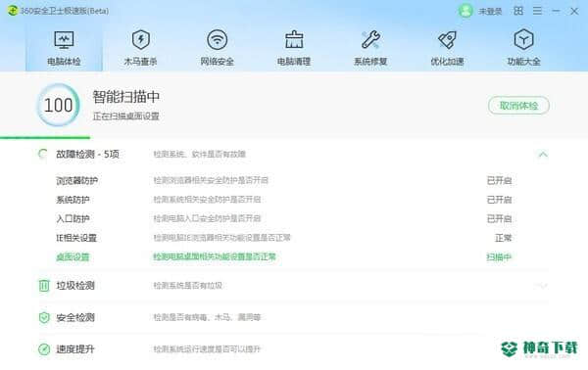The image size is (588, 370).
Task: Click 未登录 login link
Action: [490, 11]
